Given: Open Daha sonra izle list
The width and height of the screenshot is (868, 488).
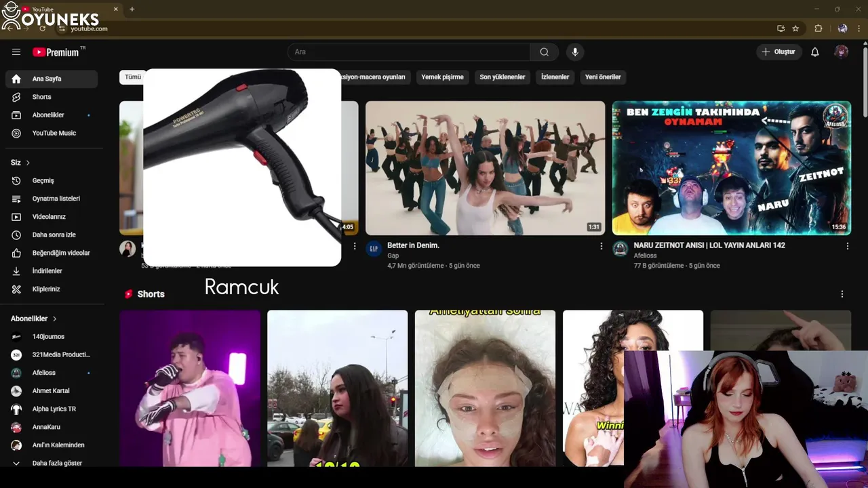Looking at the screenshot, I should coord(52,235).
